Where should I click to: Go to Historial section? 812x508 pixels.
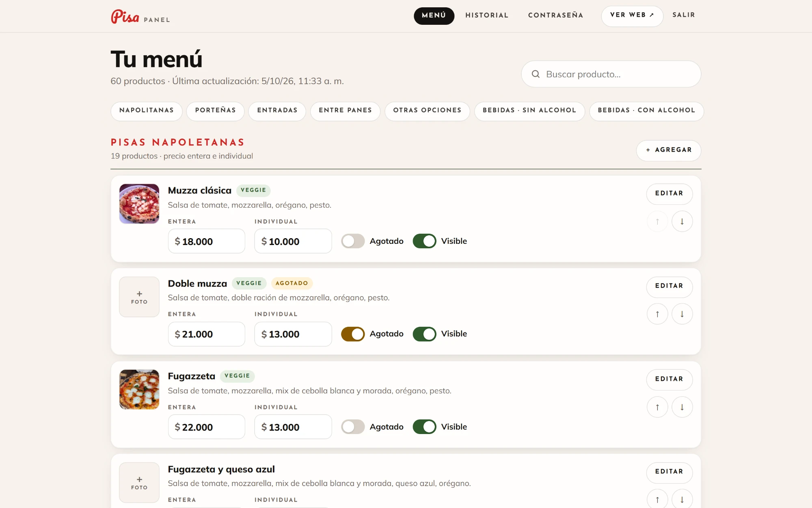pyautogui.click(x=487, y=15)
